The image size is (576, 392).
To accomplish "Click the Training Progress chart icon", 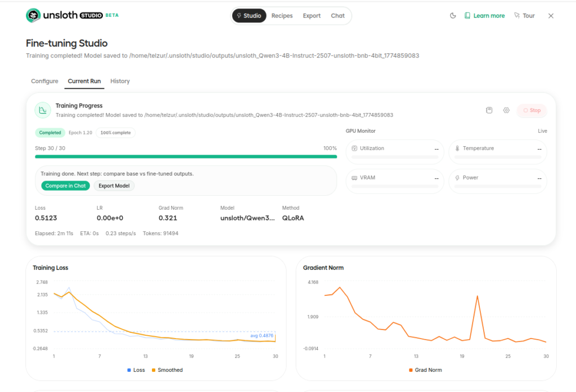I will pos(43,110).
